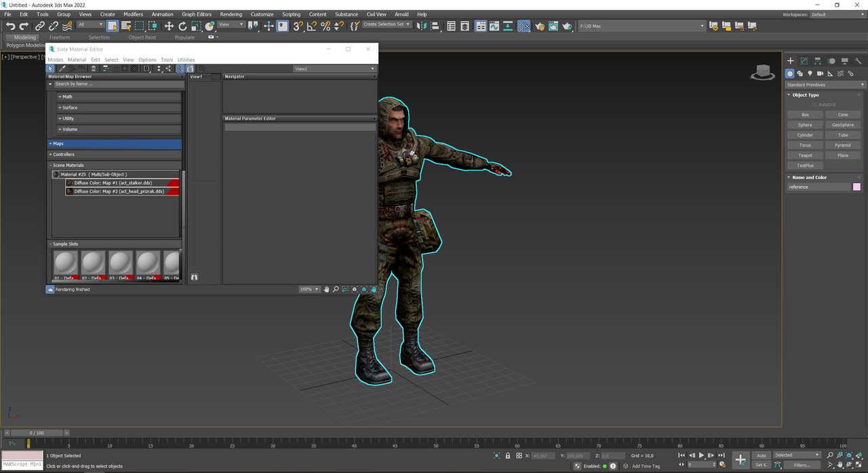This screenshot has width=868, height=473.
Task: Click the Cylinder primitive button
Action: pos(805,135)
